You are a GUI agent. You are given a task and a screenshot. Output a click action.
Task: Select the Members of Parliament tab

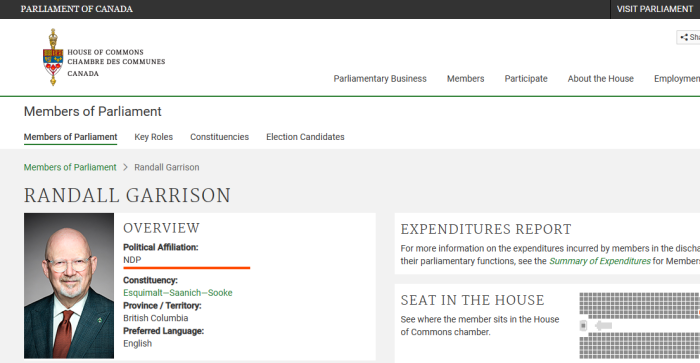click(x=71, y=137)
